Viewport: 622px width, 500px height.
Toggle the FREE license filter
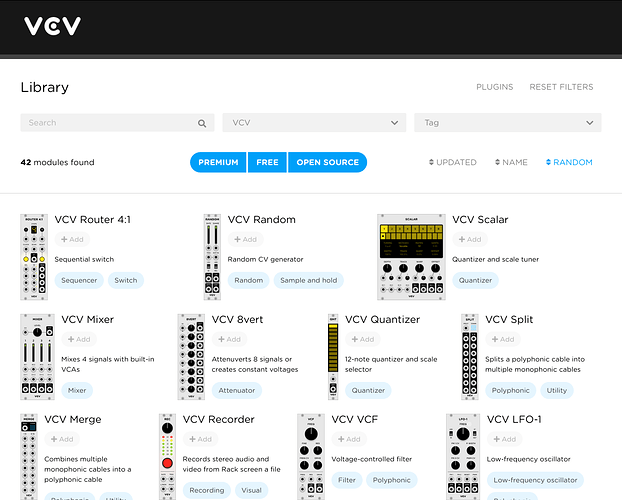click(267, 162)
